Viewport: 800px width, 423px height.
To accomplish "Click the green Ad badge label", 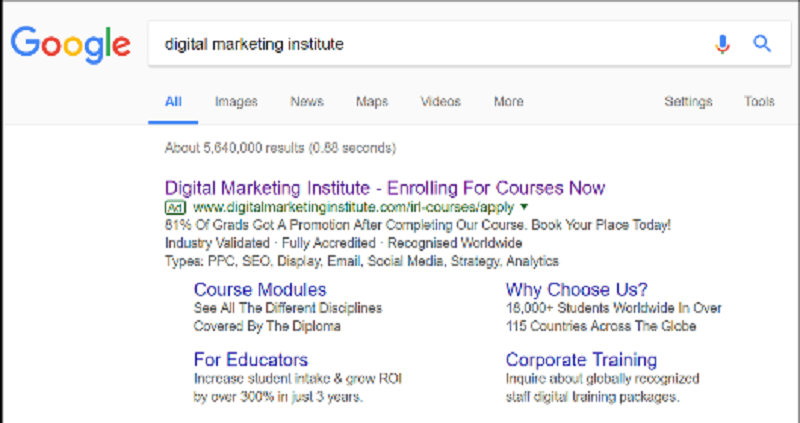I will [x=174, y=208].
